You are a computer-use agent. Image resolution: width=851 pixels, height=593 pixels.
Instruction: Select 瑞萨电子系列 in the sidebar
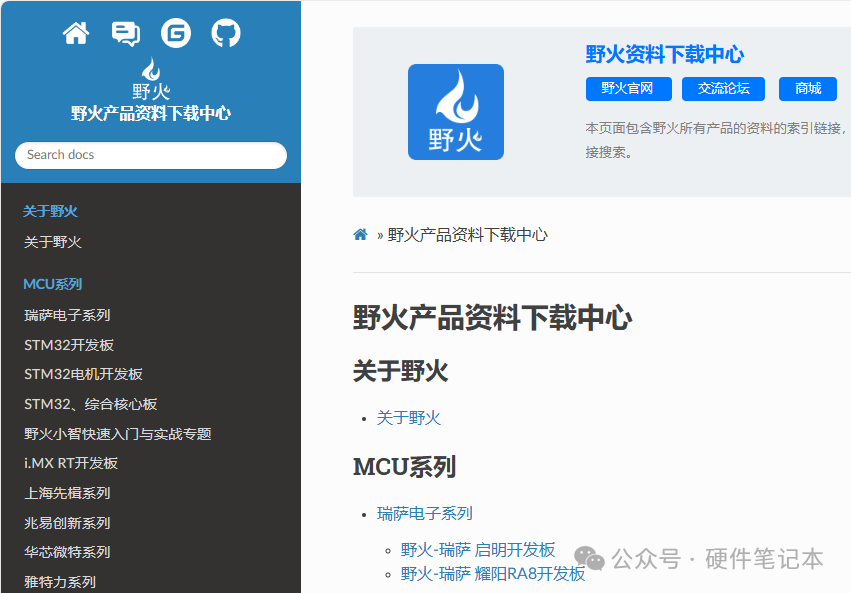coord(67,315)
